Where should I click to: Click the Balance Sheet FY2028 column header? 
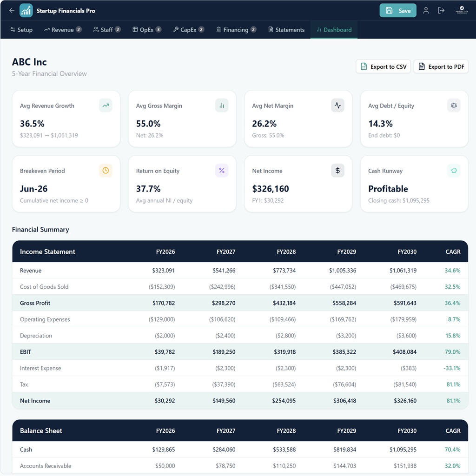tap(286, 431)
